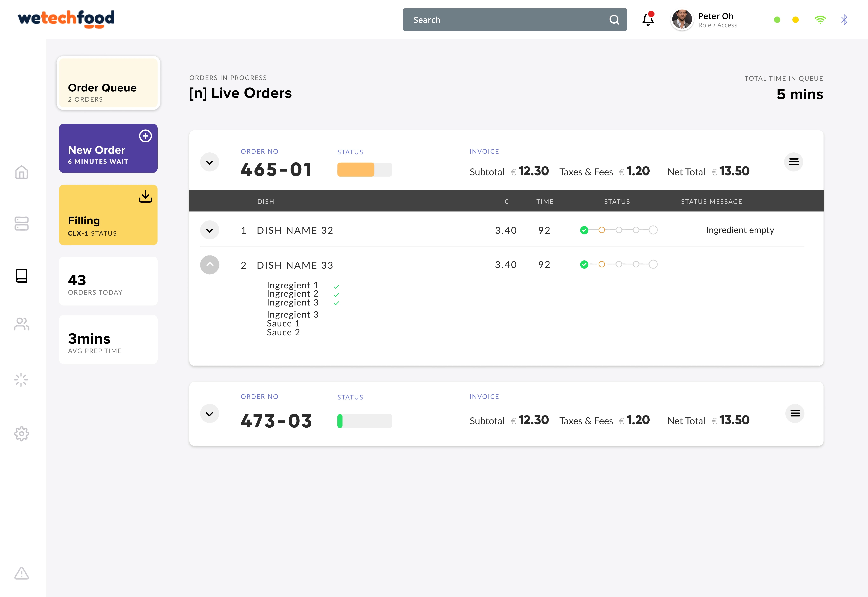This screenshot has height=597, width=868.
Task: Click last status step for Dish Name 32
Action: click(x=653, y=230)
